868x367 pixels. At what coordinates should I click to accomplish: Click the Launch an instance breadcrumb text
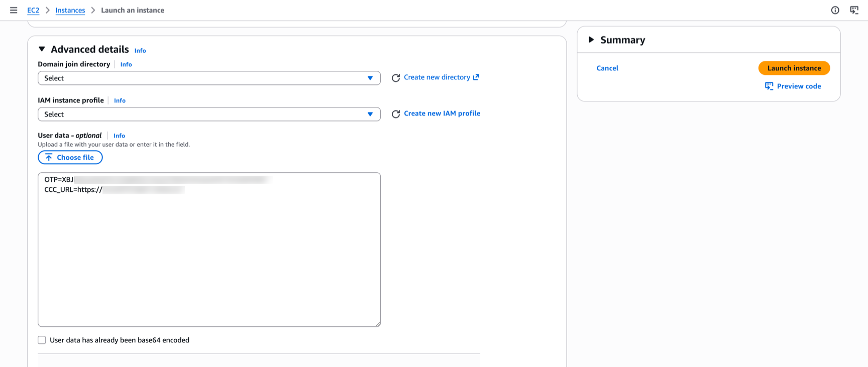click(133, 10)
